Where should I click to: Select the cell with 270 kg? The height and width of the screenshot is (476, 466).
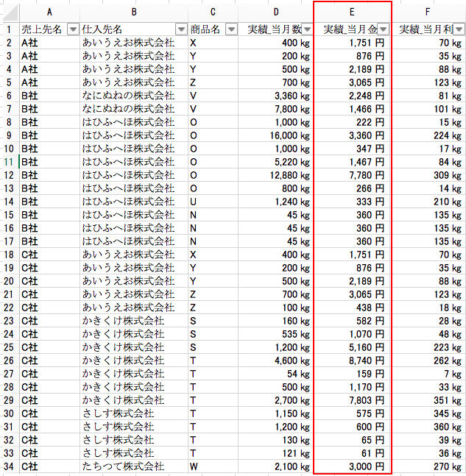click(428, 466)
